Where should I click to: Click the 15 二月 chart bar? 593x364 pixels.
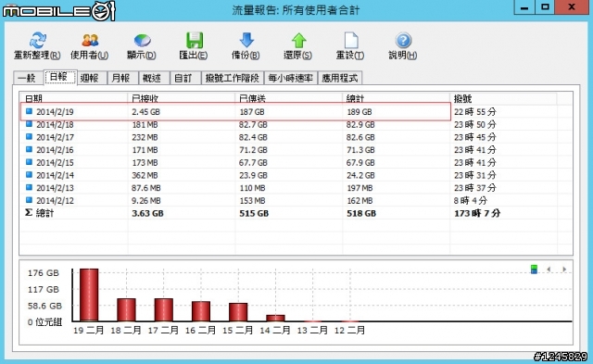point(238,312)
